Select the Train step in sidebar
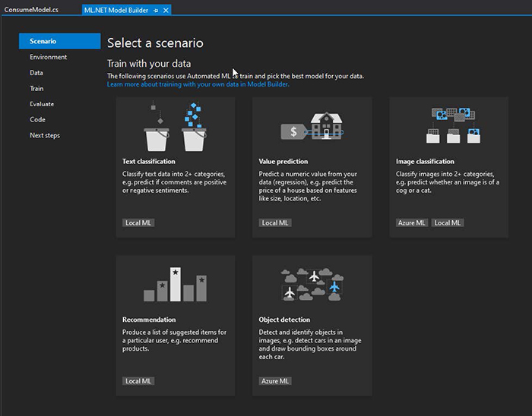532x416 pixels. (x=36, y=89)
